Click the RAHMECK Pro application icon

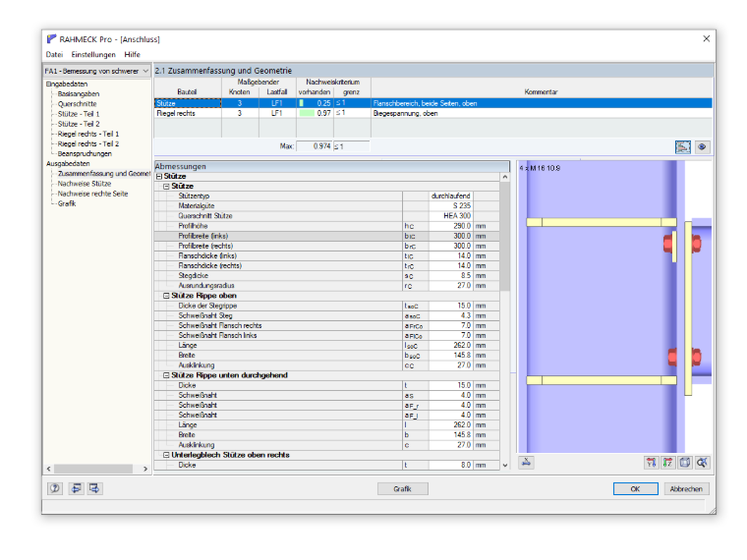pos(51,39)
